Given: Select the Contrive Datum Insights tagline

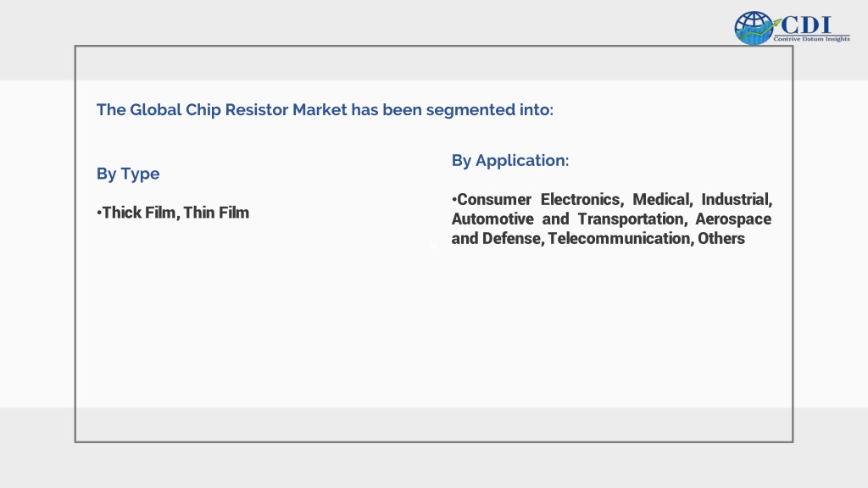Looking at the screenshot, I should tap(811, 39).
